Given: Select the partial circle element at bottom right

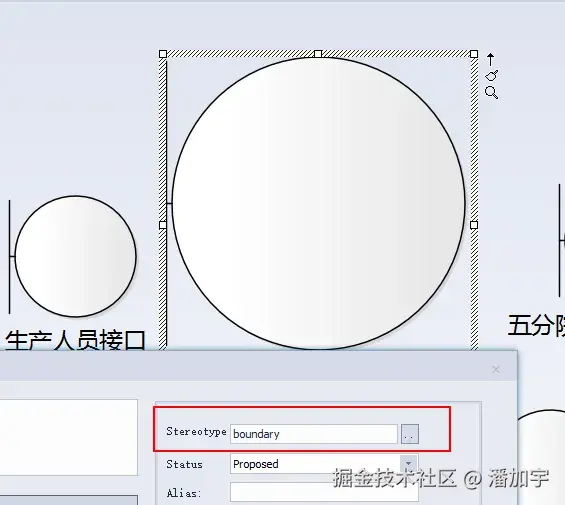Looking at the screenshot, I should pos(541,457).
